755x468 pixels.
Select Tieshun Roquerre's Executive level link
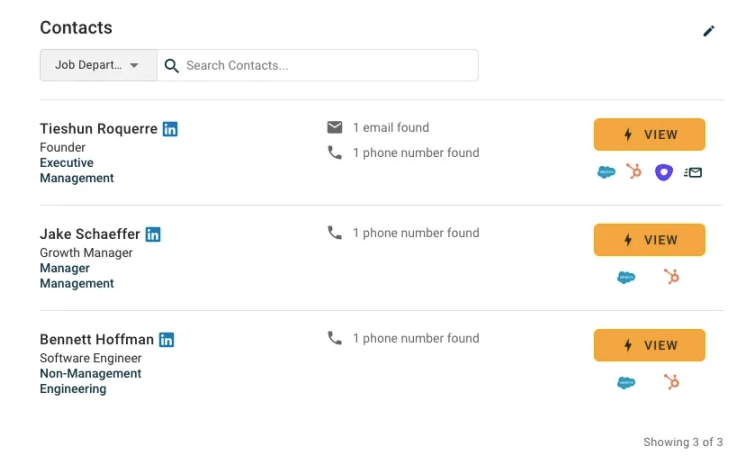point(66,163)
